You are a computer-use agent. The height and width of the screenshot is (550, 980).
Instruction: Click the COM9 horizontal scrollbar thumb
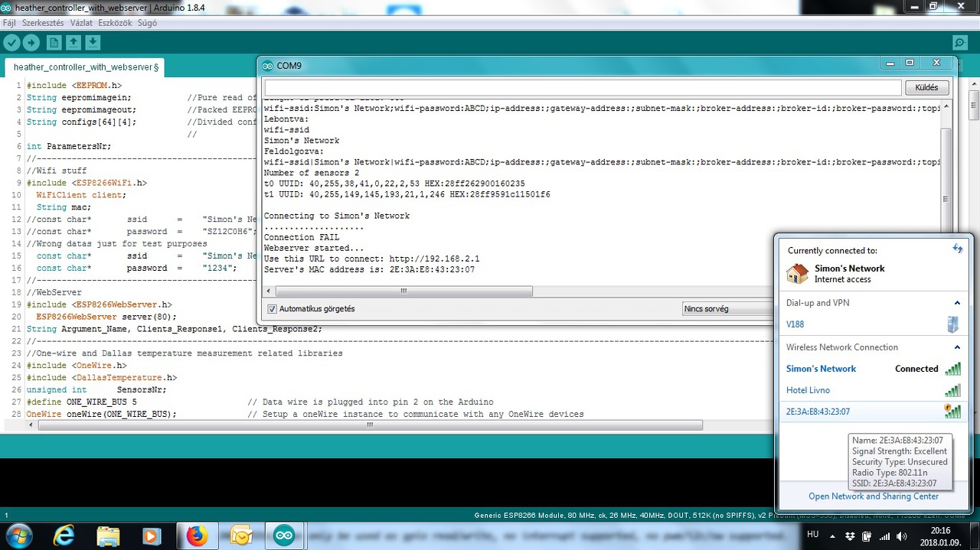(x=403, y=291)
